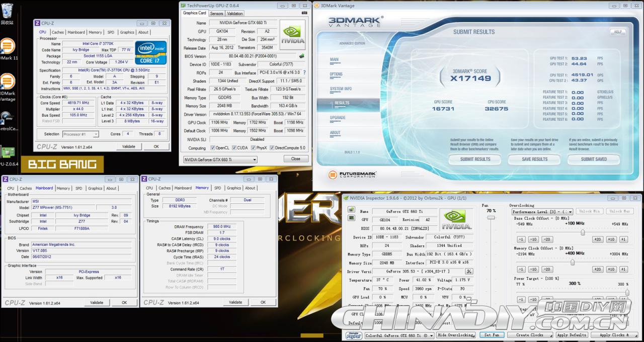Select SYSTEM INFO in the 3DMark Vantage sidebar

pyautogui.click(x=341, y=89)
